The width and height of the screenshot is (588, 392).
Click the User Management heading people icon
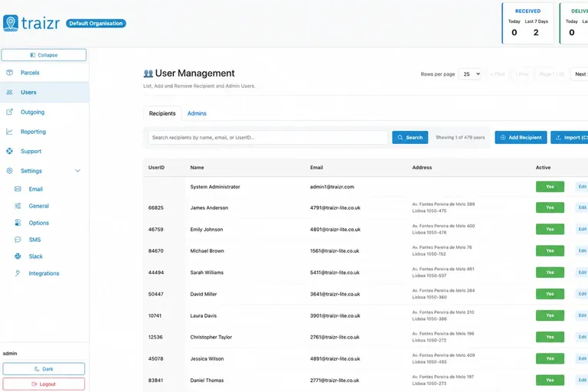[x=148, y=73]
